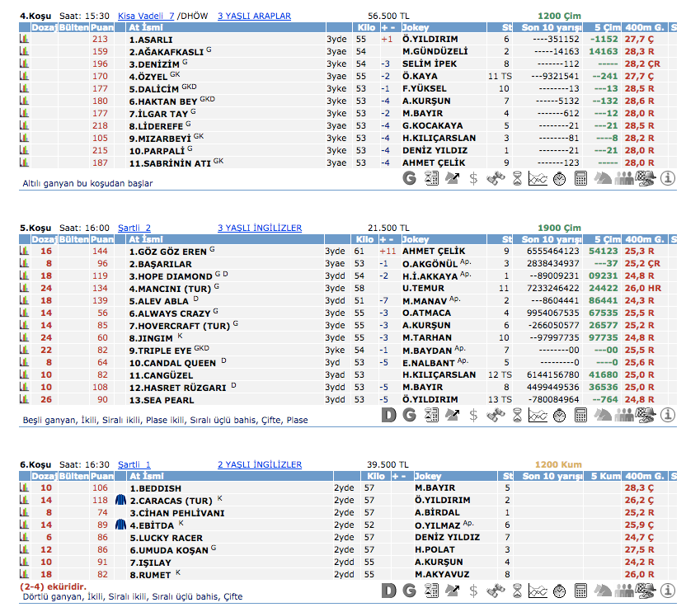Click the hourglass icon under race 6

tap(517, 591)
